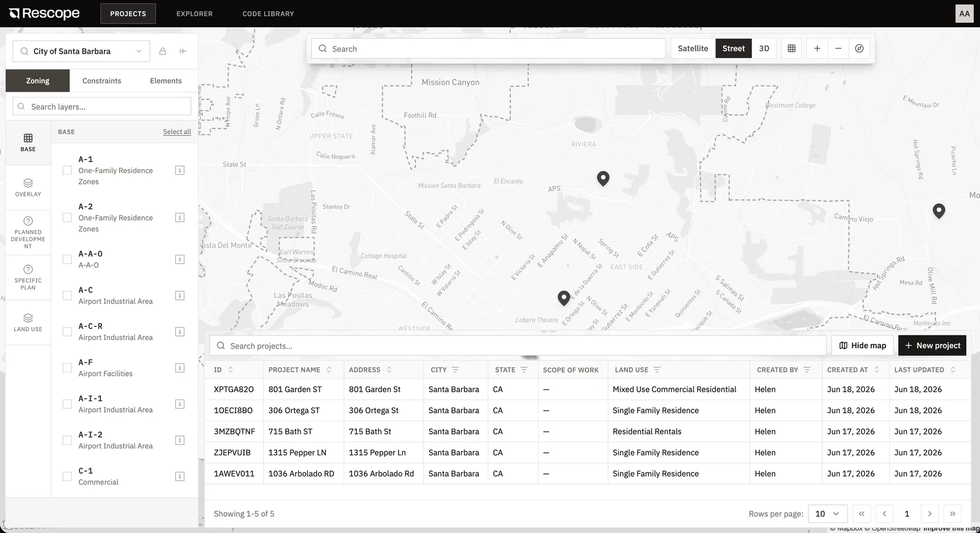Enable the A-C Airport Industrial layer

coord(67,295)
